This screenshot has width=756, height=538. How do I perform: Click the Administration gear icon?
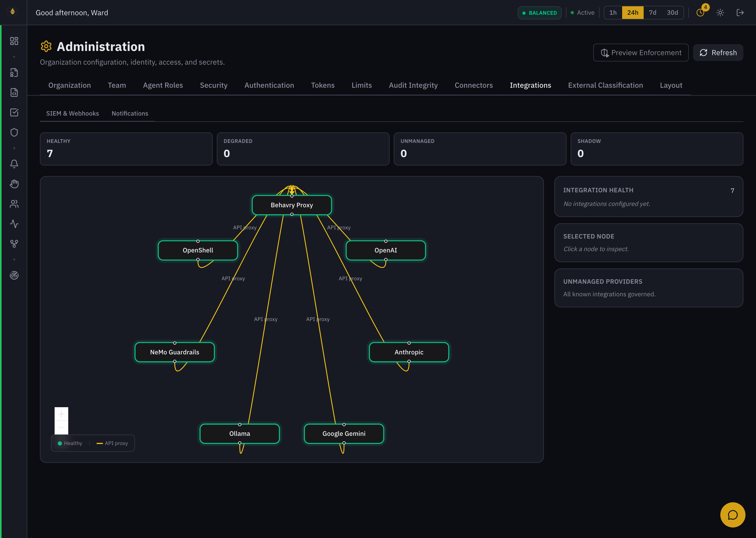[x=46, y=46]
